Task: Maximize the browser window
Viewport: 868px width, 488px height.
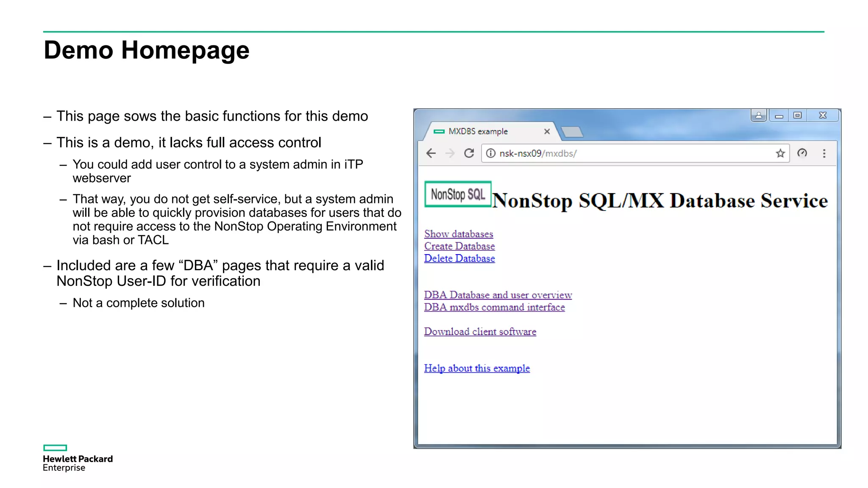Action: pos(798,115)
